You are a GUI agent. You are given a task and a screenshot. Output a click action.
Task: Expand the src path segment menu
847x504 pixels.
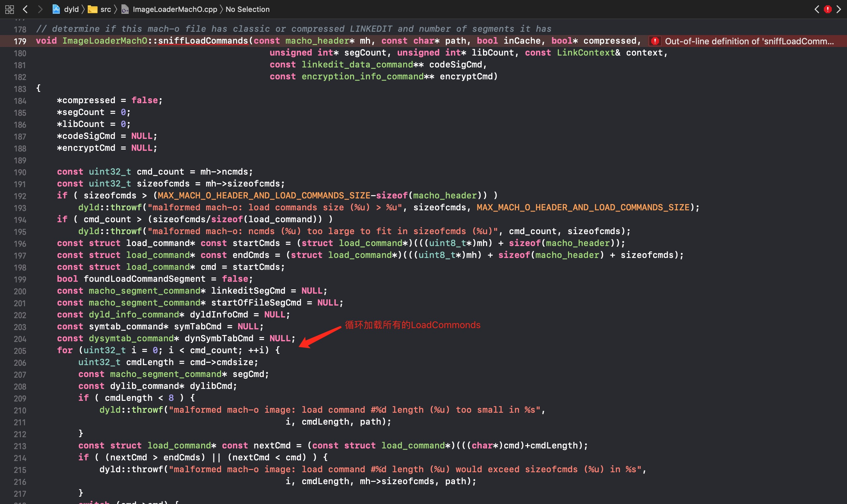[106, 9]
